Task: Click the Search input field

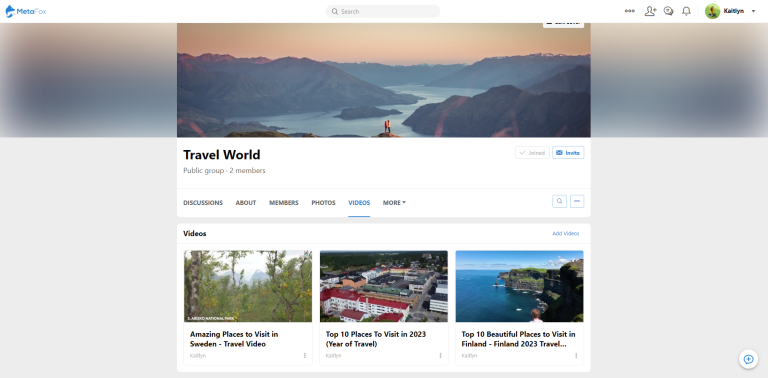Action: (383, 11)
